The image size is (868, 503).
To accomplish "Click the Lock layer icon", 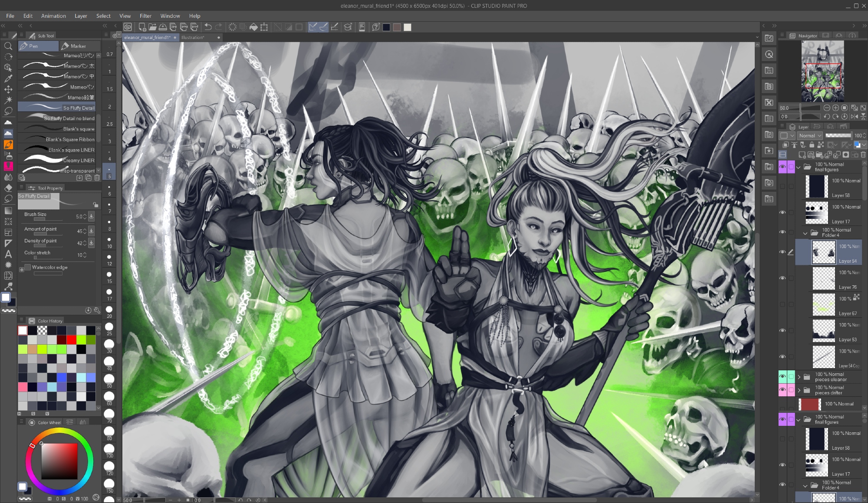I will (812, 145).
